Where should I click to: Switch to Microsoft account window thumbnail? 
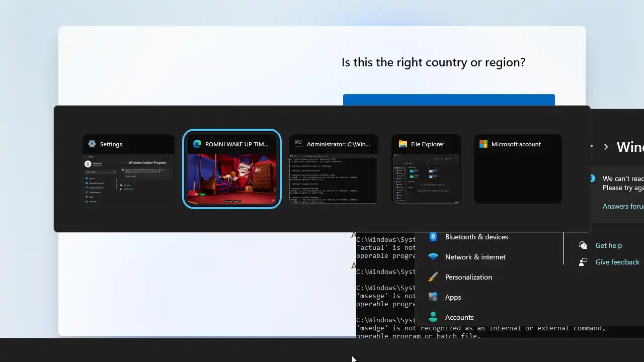pos(518,169)
